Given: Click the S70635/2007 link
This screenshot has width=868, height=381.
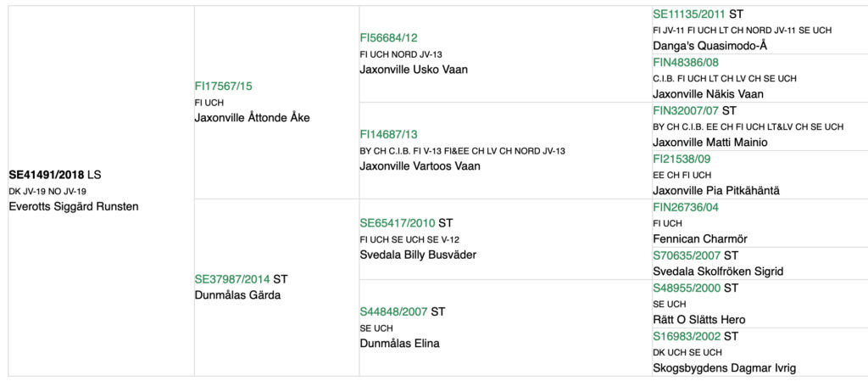Looking at the screenshot, I should click(686, 255).
